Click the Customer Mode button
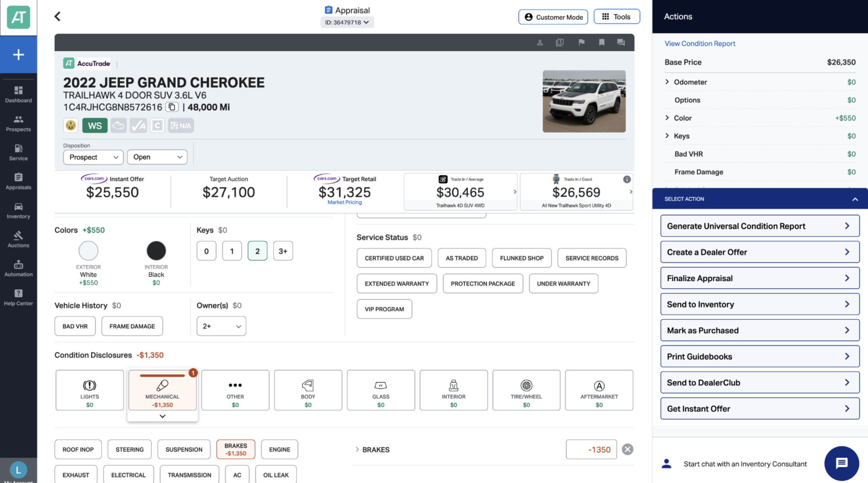This screenshot has height=483, width=868. click(x=553, y=17)
